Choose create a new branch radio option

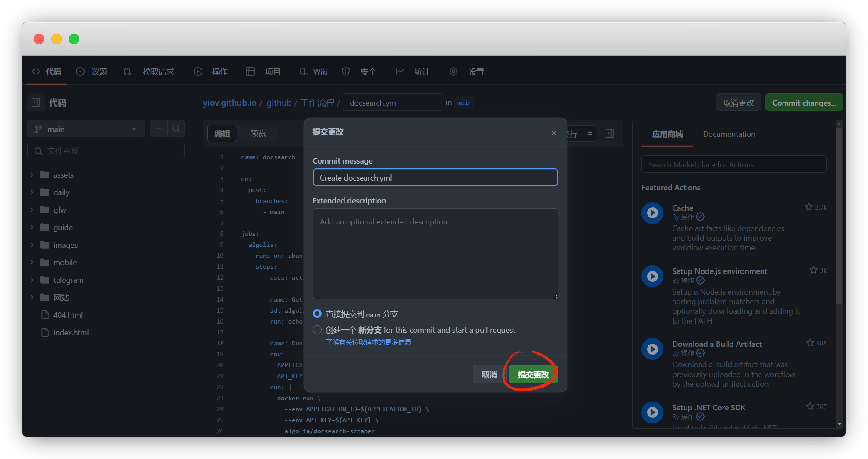(x=317, y=330)
